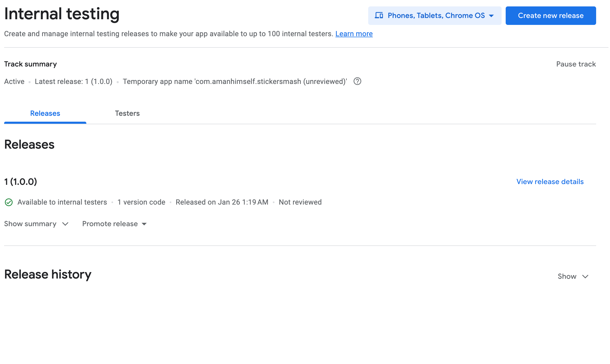
Task: Click the devices icon beside Phones, Tablets
Action: tap(379, 15)
